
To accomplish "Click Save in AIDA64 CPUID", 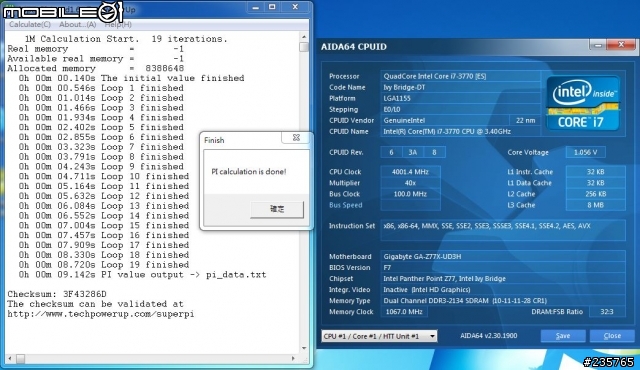I will [x=563, y=336].
